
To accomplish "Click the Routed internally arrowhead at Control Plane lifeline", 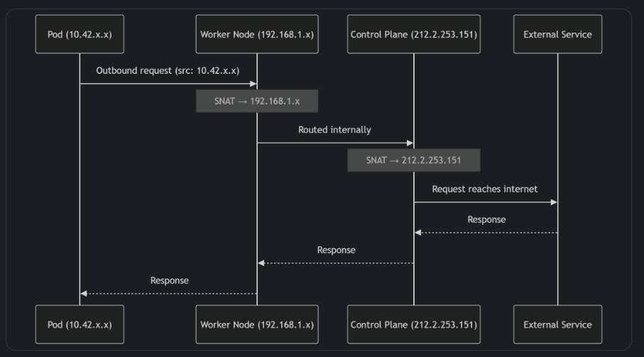I will [x=410, y=143].
